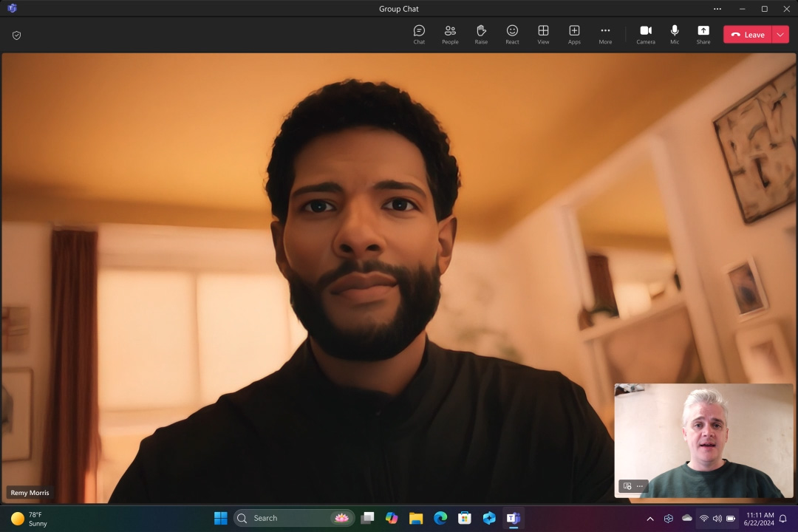This screenshot has width=798, height=532.
Task: Expand the More actions menu
Action: point(605,34)
